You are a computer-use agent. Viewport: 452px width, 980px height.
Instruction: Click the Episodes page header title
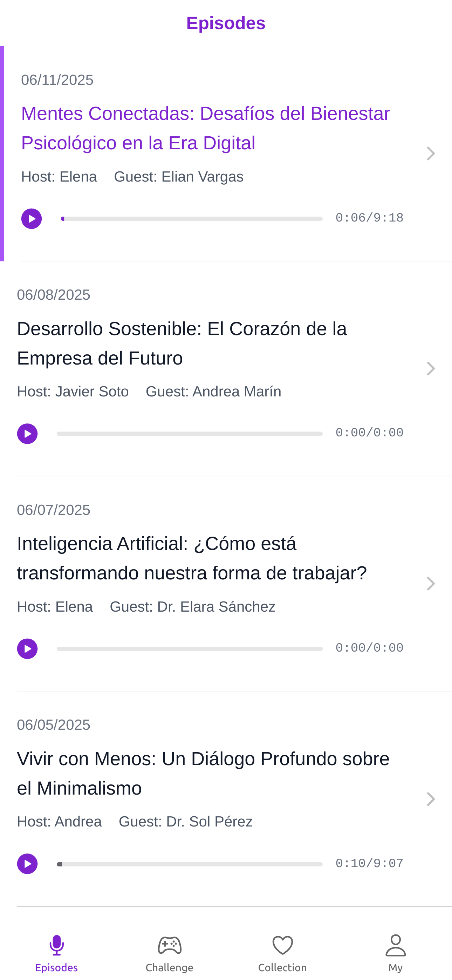pyautogui.click(x=226, y=23)
